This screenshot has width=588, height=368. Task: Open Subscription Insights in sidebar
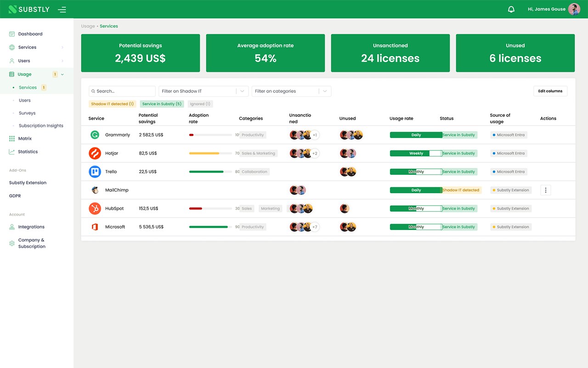[x=41, y=126]
